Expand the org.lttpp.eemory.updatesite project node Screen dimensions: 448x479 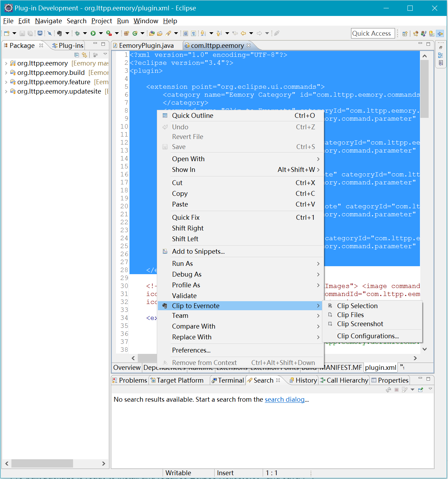pos(6,92)
